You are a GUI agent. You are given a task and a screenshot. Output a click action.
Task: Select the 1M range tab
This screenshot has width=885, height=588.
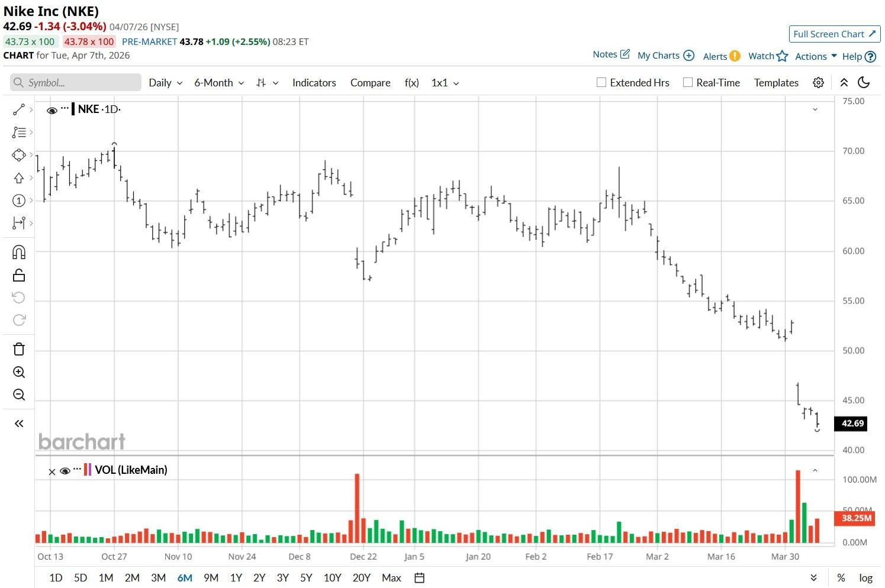click(106, 578)
